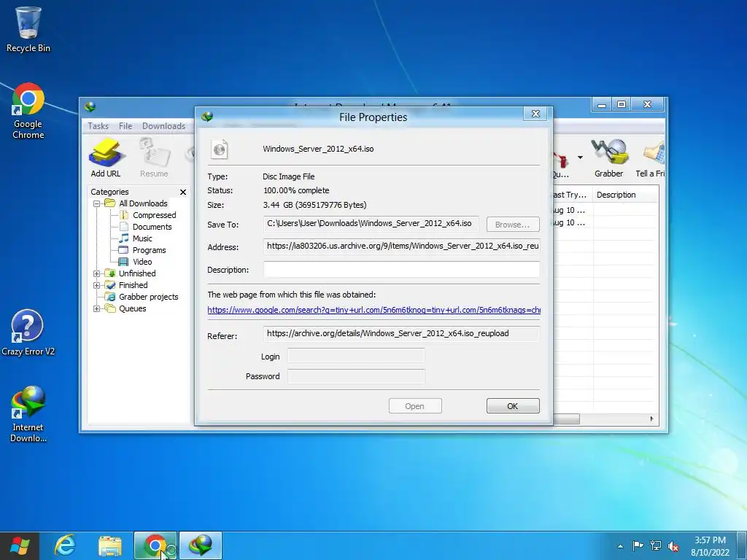This screenshot has height=560, width=747.
Task: Open the queue toolbar dropdown arrow
Action: [580, 157]
